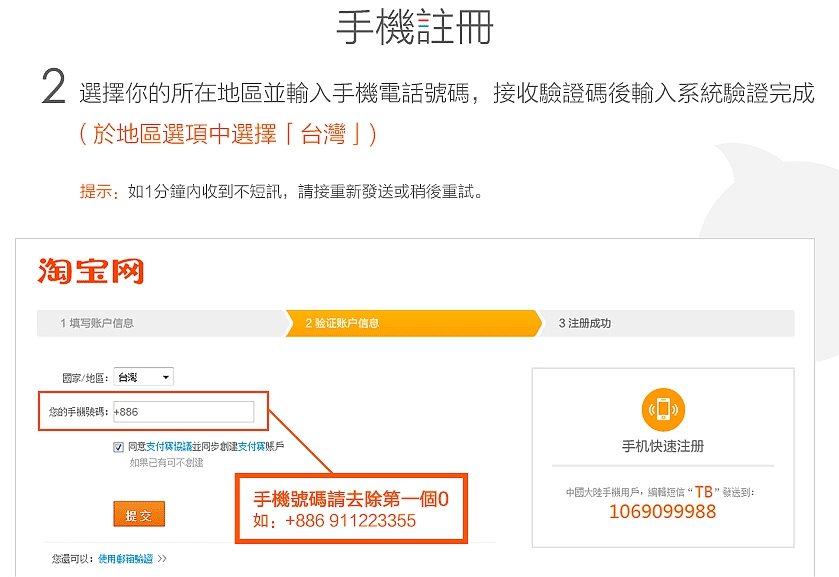Click the 手機註冊 page title
This screenshot has height=577, width=839.
click(x=415, y=27)
